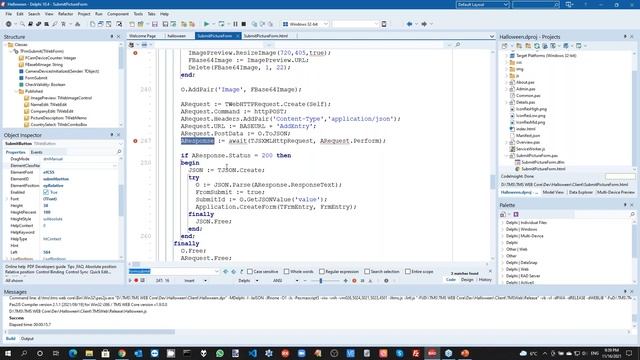Viewport: 640px width, 360px height.
Task: Click the Save All icon in the toolbar
Action: (165, 24)
